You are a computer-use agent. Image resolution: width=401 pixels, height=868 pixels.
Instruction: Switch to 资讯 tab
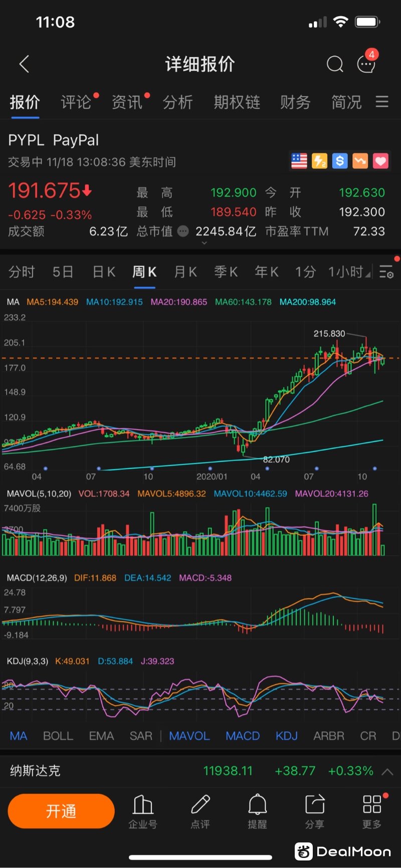(127, 102)
